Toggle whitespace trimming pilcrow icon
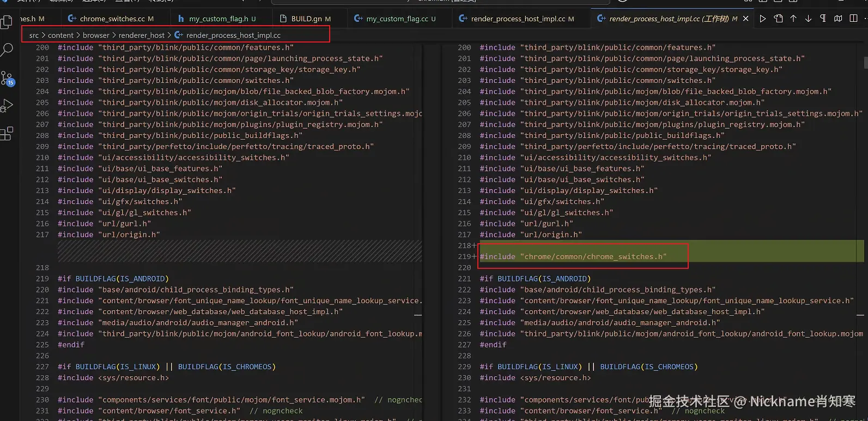868x421 pixels. coord(823,19)
